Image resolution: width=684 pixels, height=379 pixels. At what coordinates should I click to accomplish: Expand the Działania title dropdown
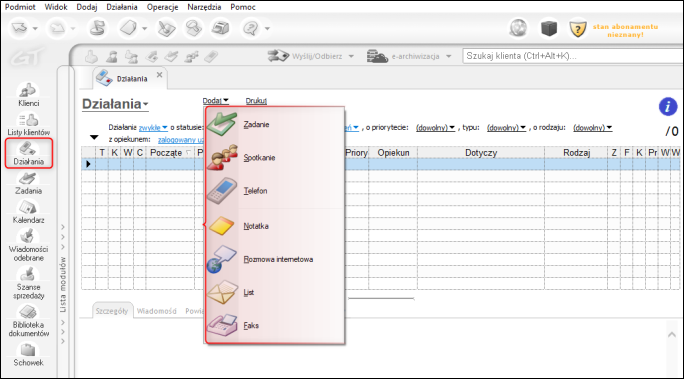coord(115,104)
